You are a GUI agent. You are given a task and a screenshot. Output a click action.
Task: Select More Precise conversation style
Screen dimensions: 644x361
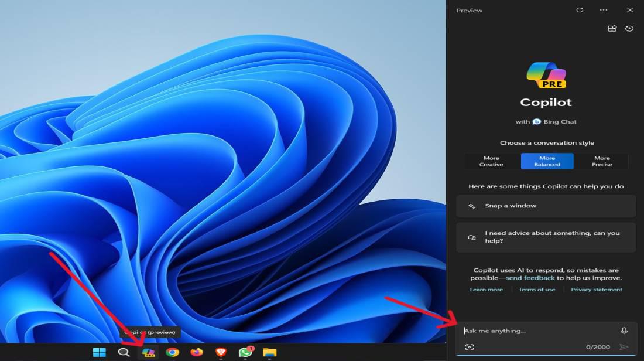coord(602,161)
